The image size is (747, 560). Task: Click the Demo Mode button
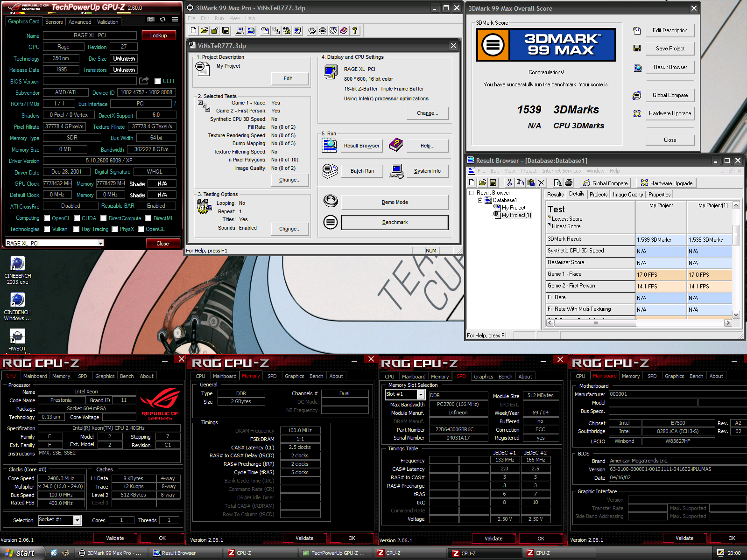click(x=395, y=202)
